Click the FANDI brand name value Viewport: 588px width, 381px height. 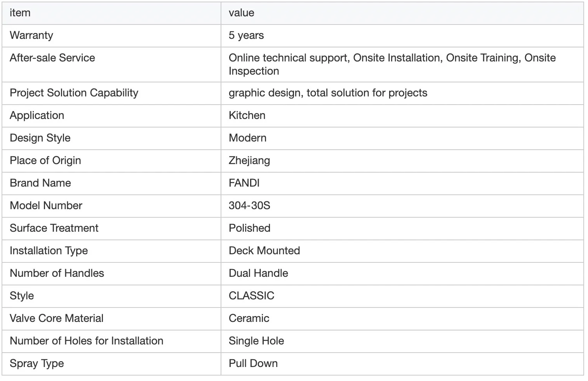tap(244, 183)
